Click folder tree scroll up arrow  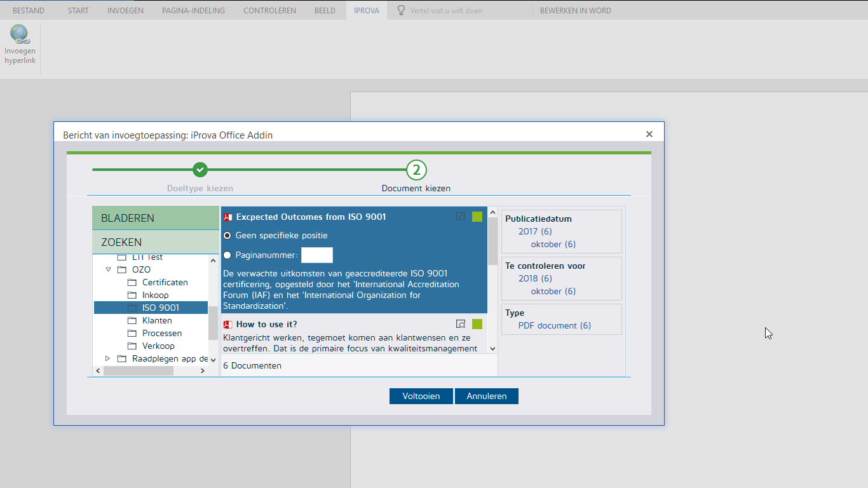[213, 260]
